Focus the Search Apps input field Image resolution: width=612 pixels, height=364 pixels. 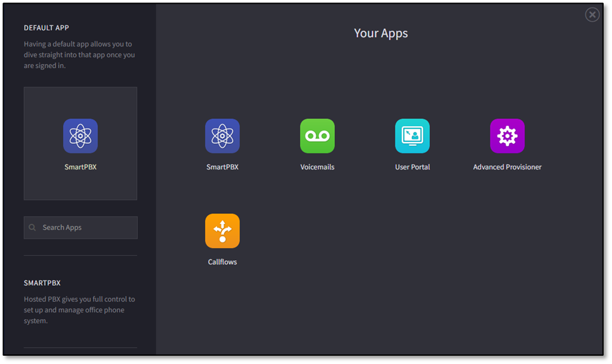[80, 227]
